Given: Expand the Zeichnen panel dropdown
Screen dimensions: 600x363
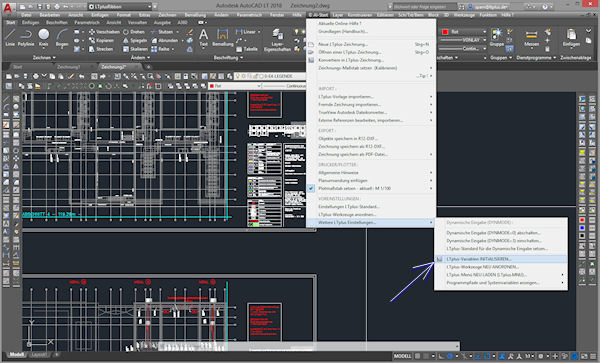Looking at the screenshot, I should pyautogui.click(x=44, y=58).
